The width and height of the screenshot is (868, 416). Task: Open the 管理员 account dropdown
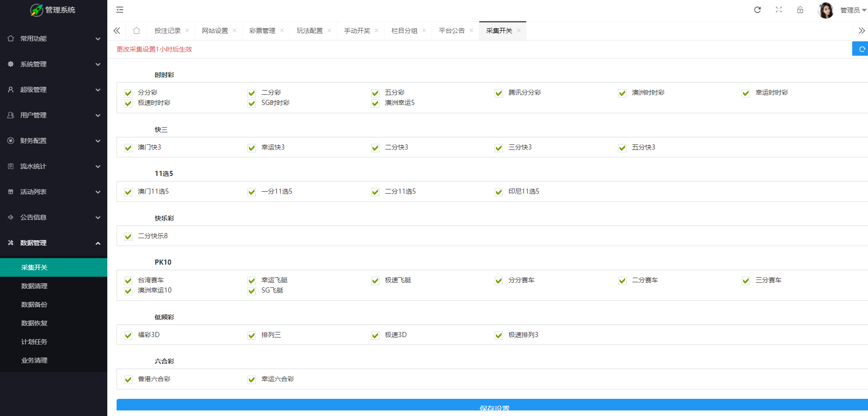tap(853, 10)
